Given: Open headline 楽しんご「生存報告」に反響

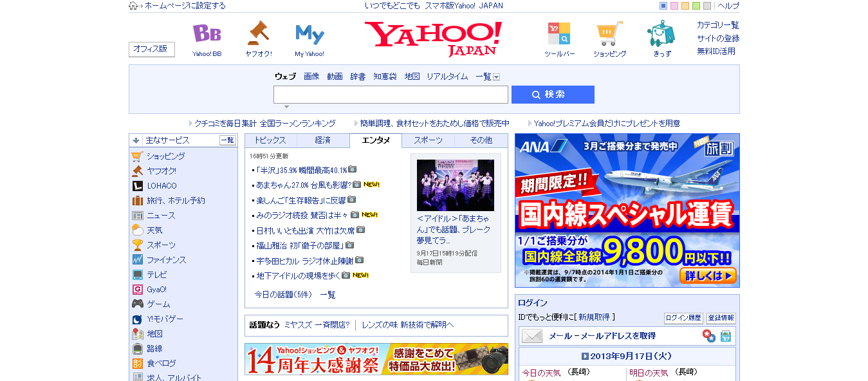Looking at the screenshot, I should click(301, 200).
